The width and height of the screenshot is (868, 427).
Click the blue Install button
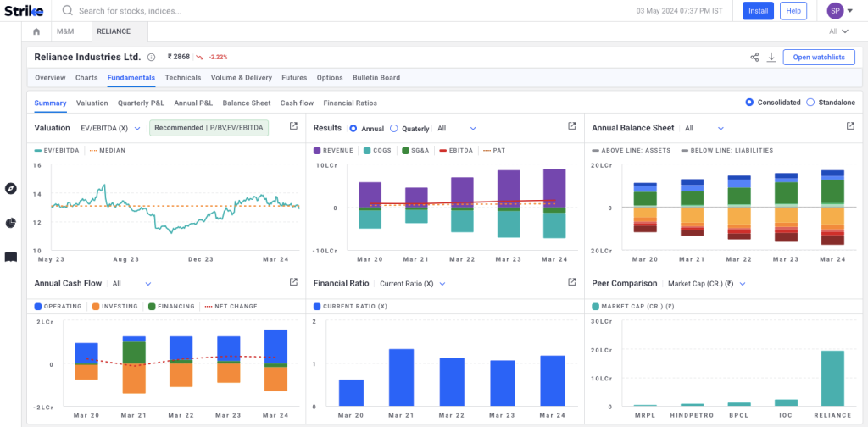pyautogui.click(x=758, y=11)
